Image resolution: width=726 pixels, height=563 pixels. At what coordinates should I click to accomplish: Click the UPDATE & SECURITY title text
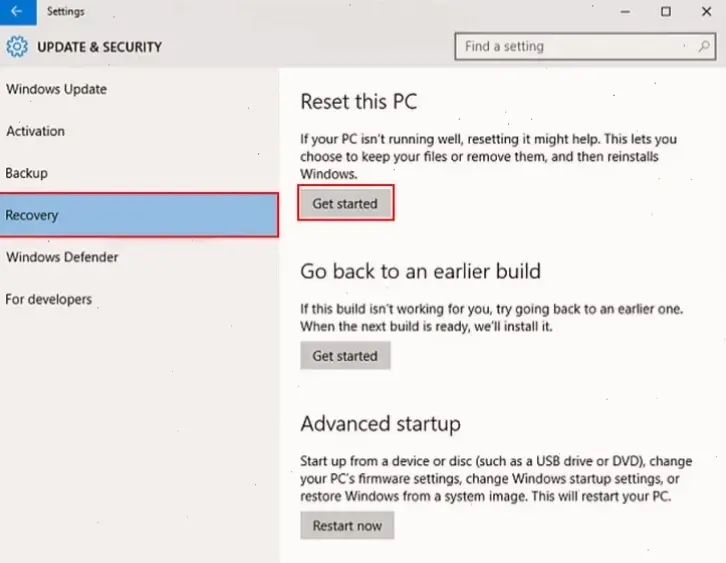click(100, 47)
